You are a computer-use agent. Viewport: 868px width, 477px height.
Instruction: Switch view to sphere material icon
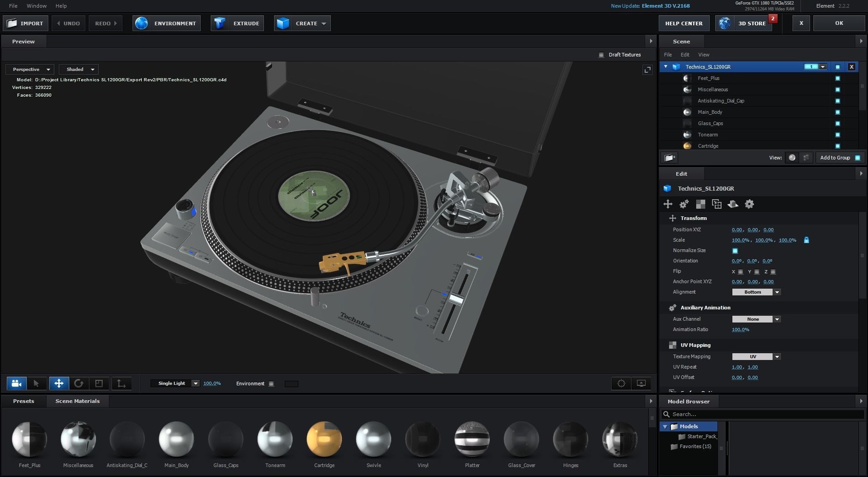[792, 158]
